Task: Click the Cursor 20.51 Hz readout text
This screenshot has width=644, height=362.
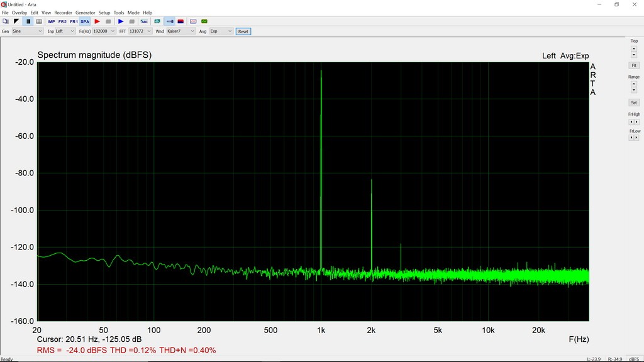Action: 89,339
